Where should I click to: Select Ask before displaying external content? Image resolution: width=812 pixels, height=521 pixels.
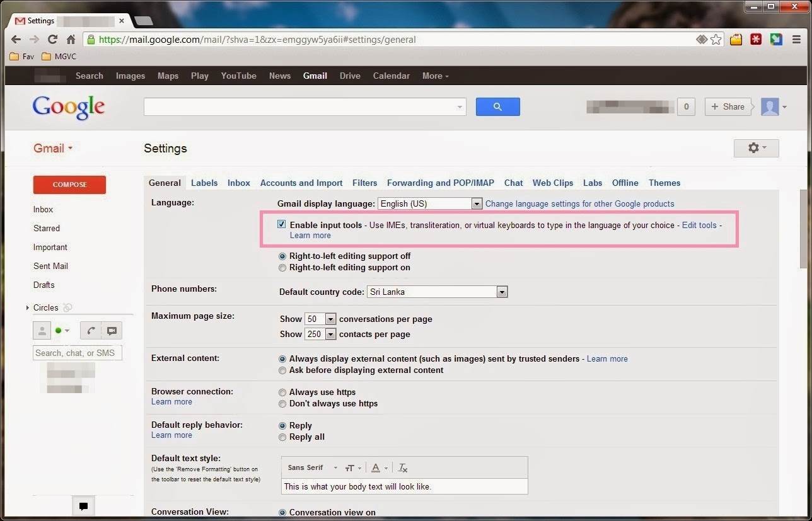[x=282, y=370]
